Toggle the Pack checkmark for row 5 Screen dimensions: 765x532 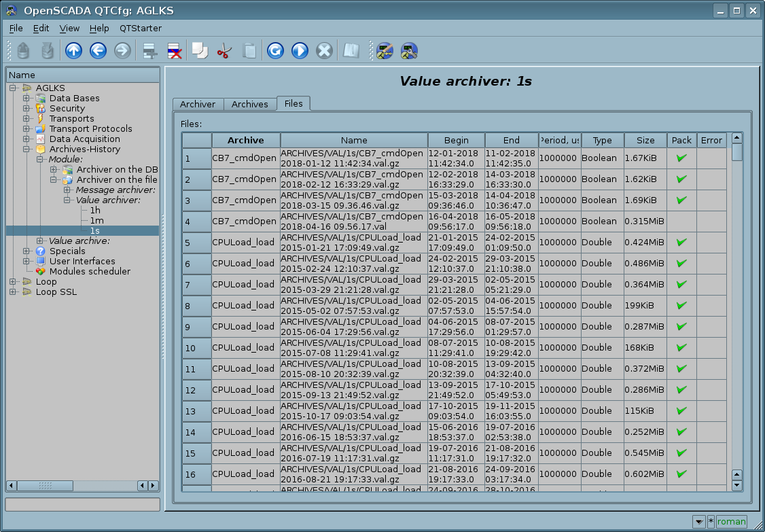tap(681, 243)
